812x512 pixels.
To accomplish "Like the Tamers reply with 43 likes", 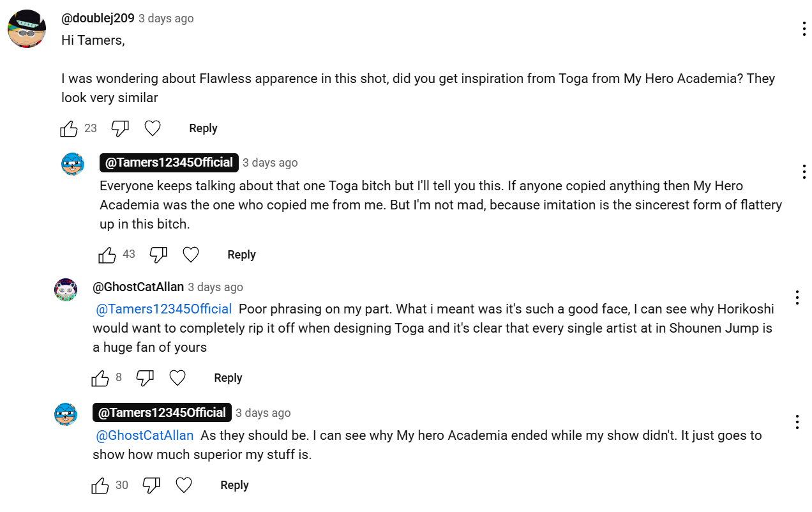I will coord(107,255).
